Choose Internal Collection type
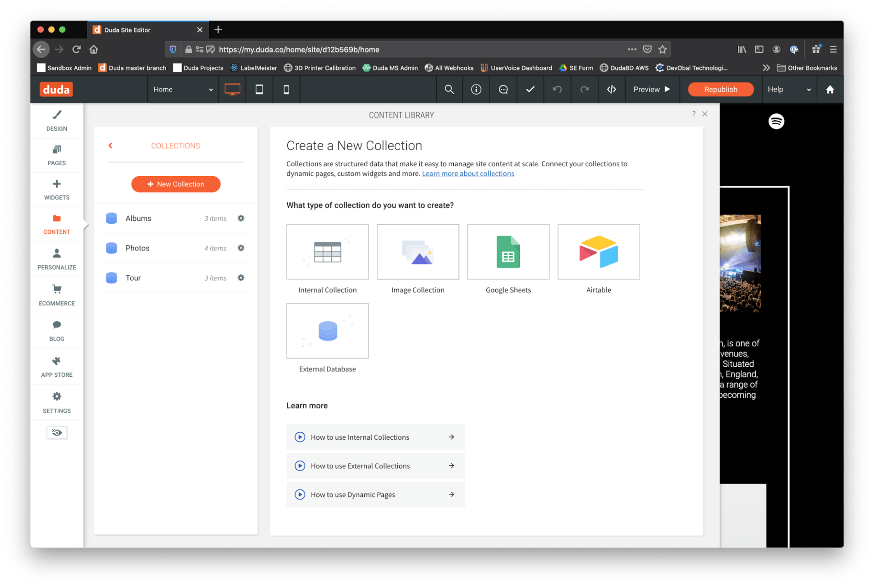The image size is (874, 588). pos(327,252)
